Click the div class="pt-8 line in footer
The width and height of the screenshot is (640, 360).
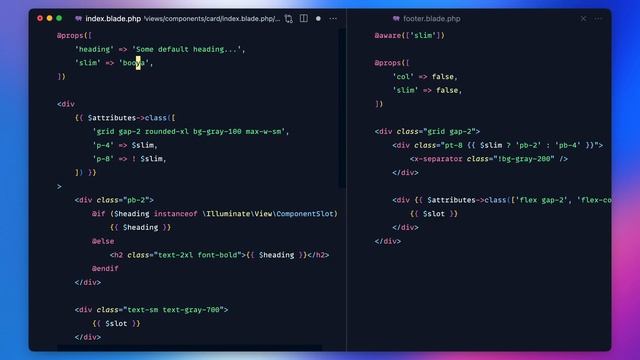pyautogui.click(x=498, y=145)
